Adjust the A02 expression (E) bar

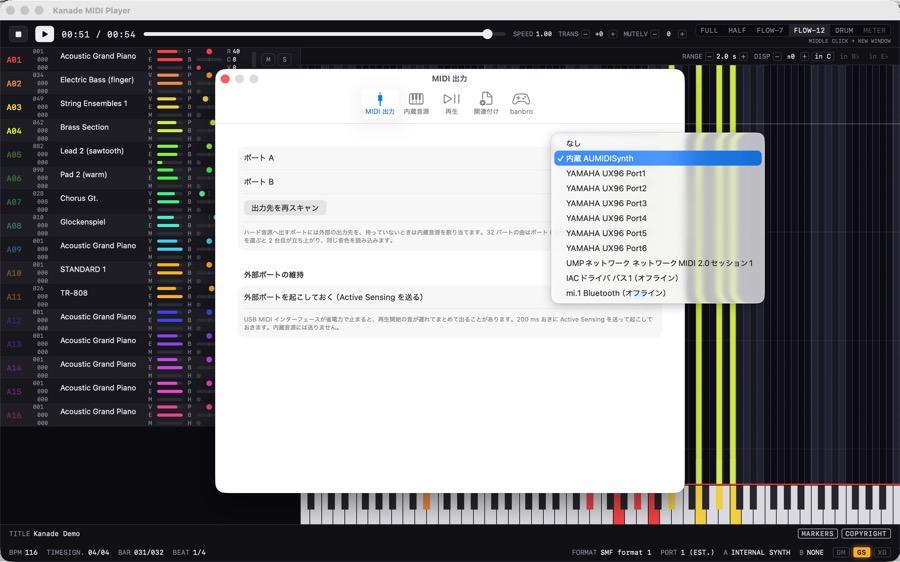169,83
